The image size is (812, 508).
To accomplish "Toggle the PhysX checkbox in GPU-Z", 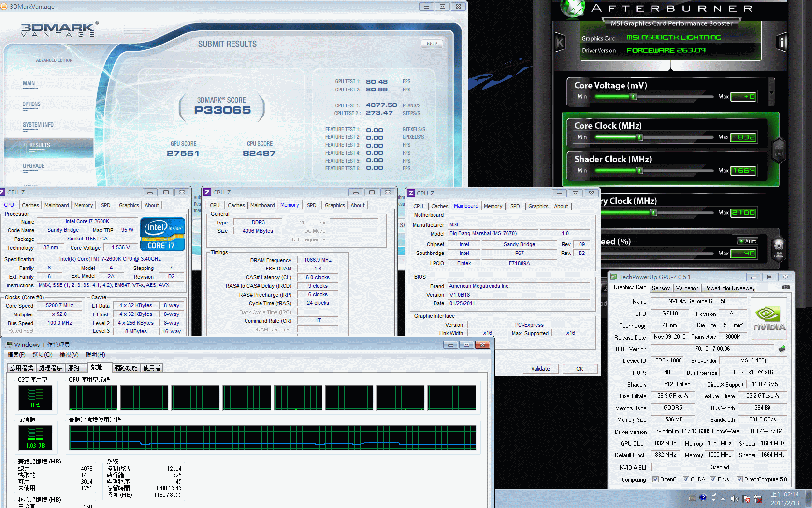I will [x=713, y=479].
